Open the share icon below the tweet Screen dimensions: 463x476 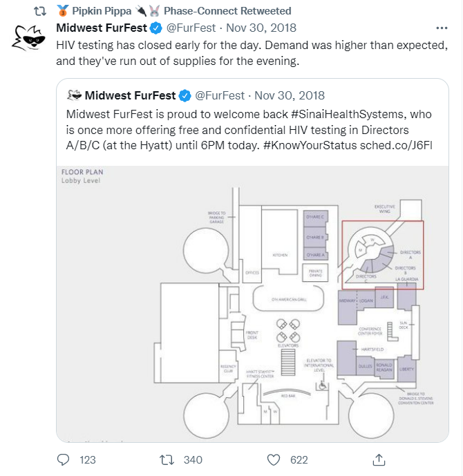(x=379, y=459)
